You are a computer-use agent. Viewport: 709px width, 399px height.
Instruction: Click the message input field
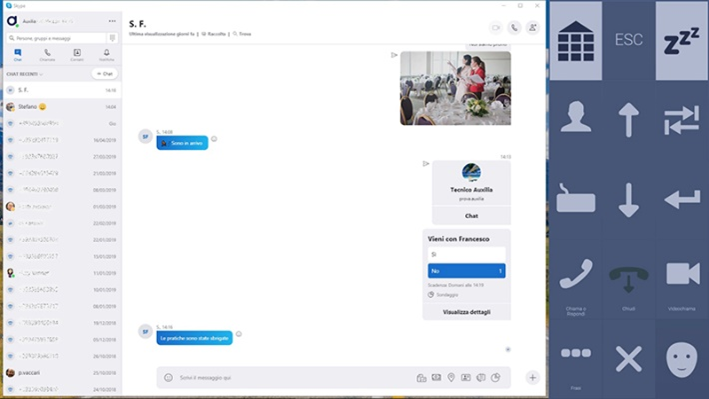pyautogui.click(x=294, y=378)
